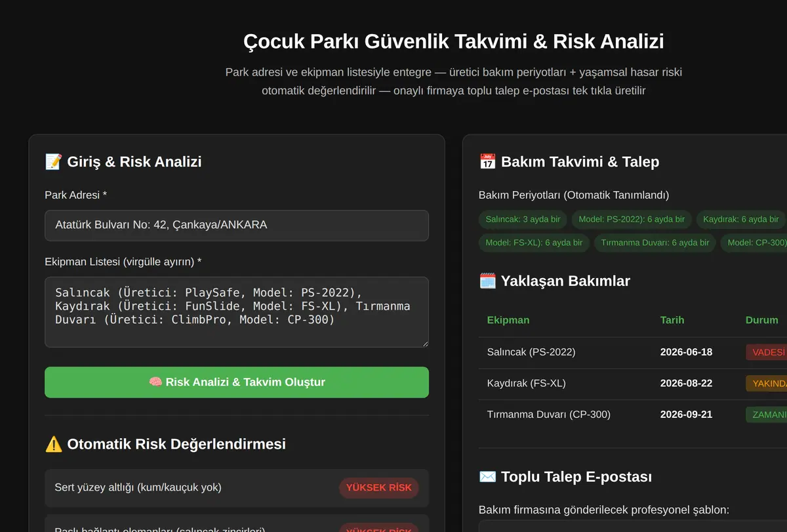Click the 'Yaklaşan Bakımlar' heading

pyautogui.click(x=565, y=281)
